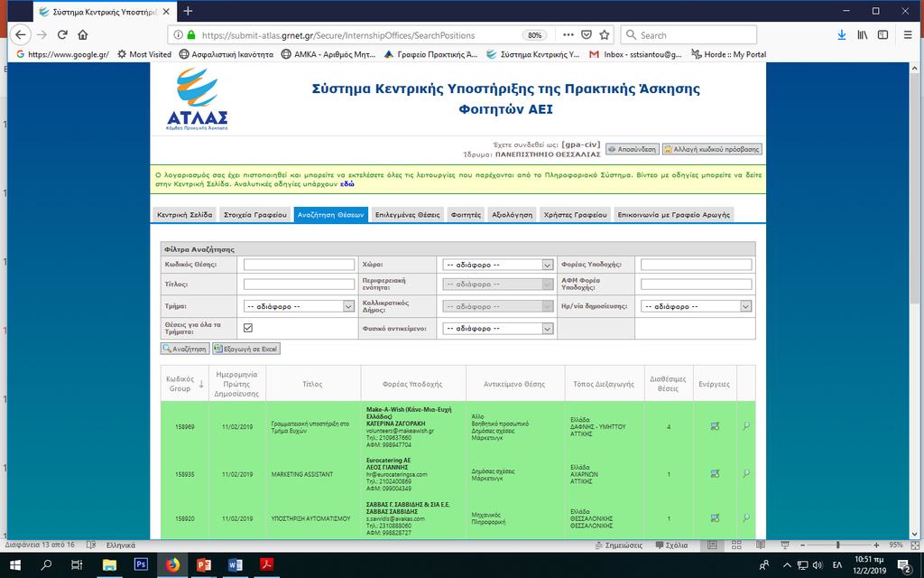Open PowerPoint from the taskbar
The width and height of the screenshot is (924, 578).
point(204,565)
